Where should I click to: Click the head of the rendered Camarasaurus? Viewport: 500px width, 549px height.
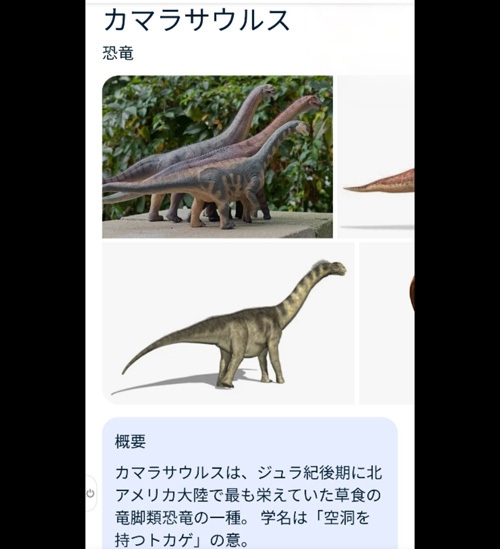pyautogui.click(x=335, y=269)
